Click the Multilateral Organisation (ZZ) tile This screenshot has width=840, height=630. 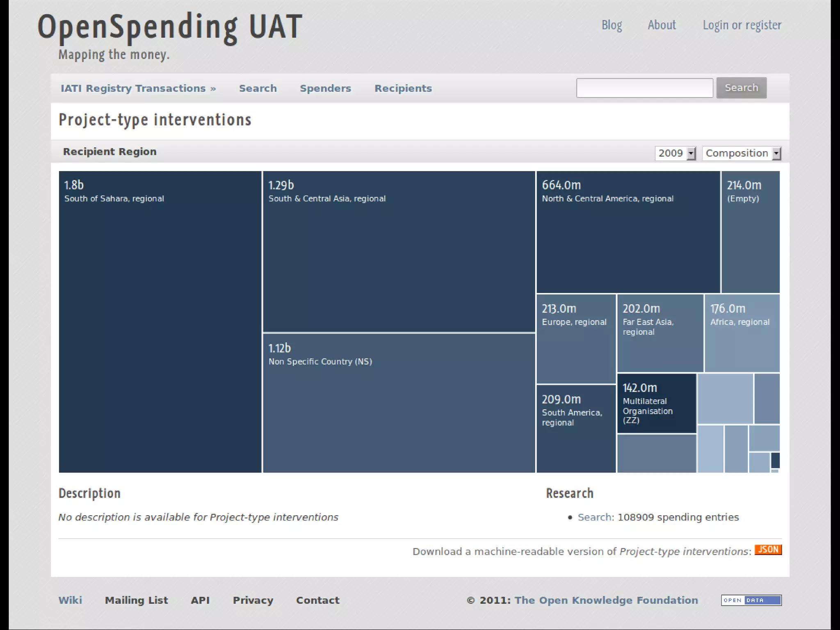pyautogui.click(x=656, y=404)
